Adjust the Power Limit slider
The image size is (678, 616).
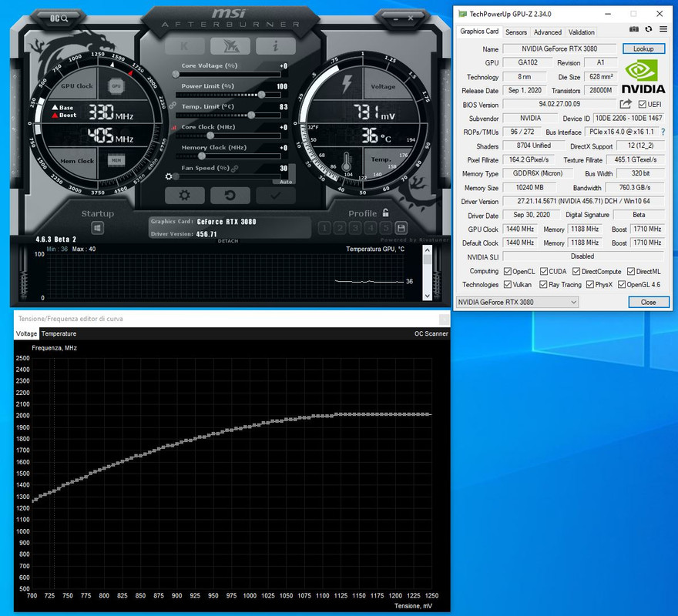228,95
